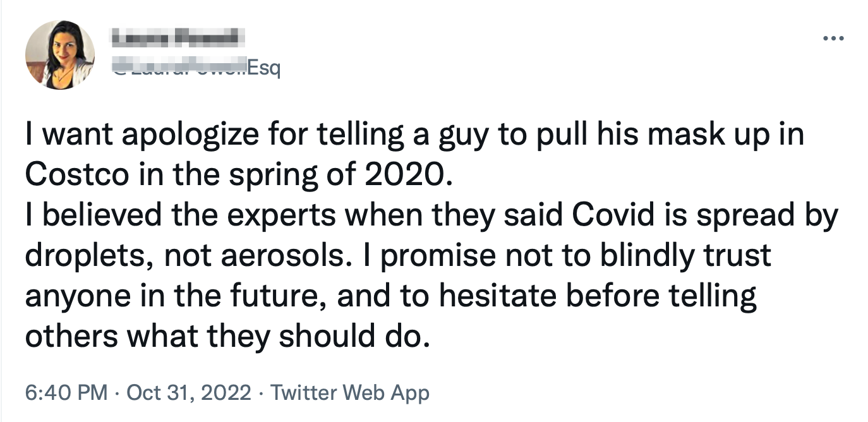Click the last line starting with others
The height and width of the screenshot is (422, 868).
(227, 335)
